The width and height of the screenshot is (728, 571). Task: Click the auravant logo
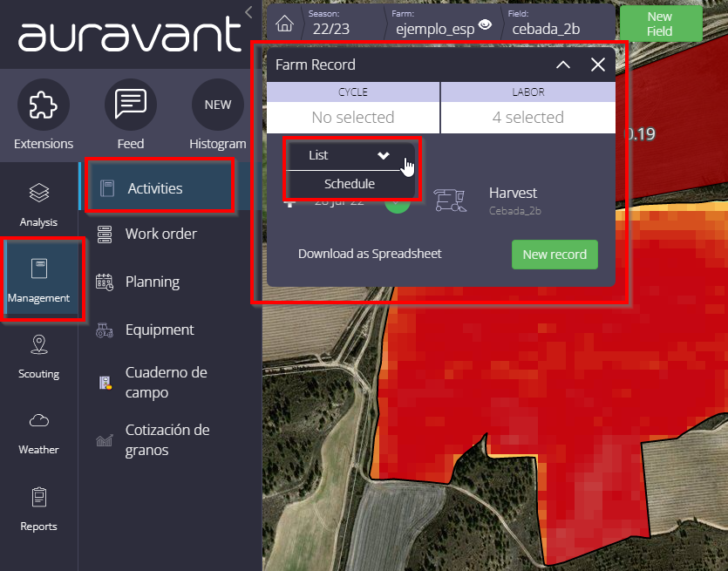click(x=130, y=34)
